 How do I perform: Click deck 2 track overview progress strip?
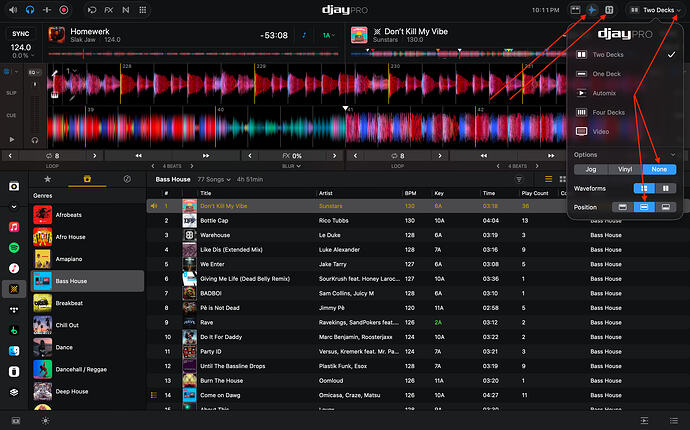coord(458,54)
